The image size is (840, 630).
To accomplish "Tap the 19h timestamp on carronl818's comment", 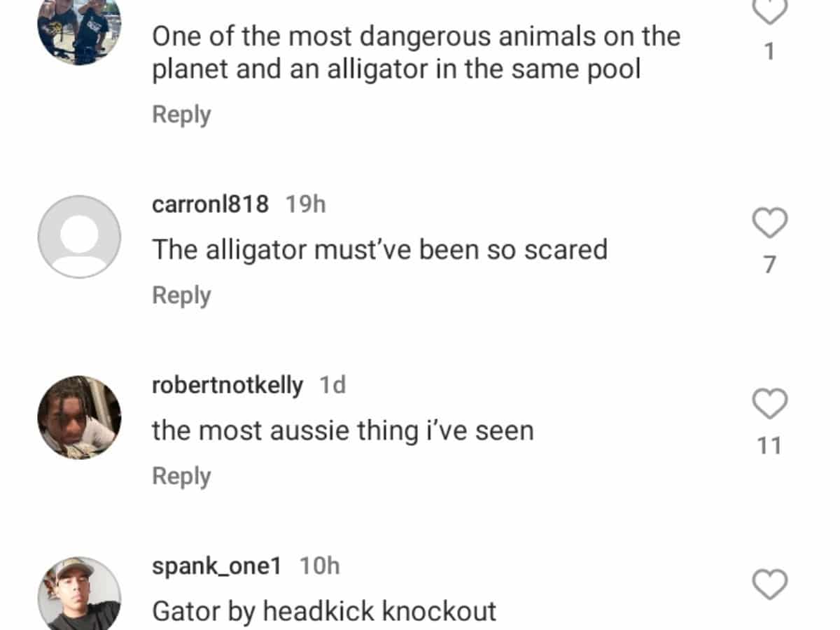I will pyautogui.click(x=306, y=204).
